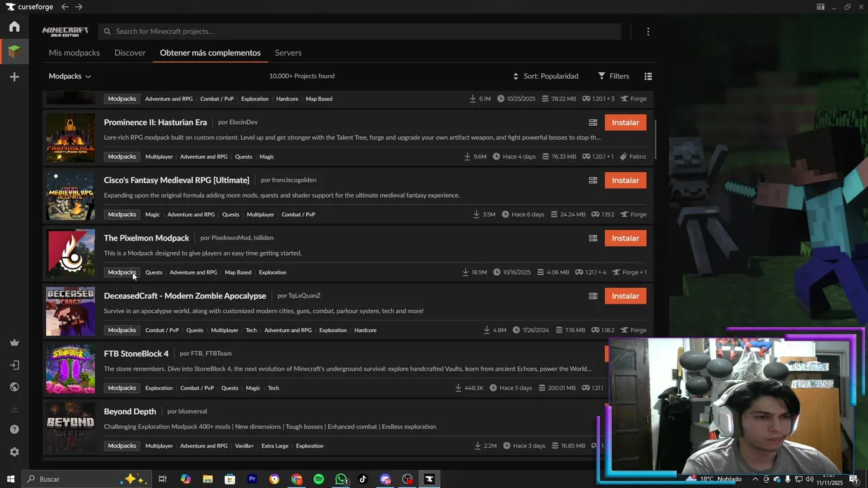Click Extra Large tag on Beyond Depth row

point(275,446)
